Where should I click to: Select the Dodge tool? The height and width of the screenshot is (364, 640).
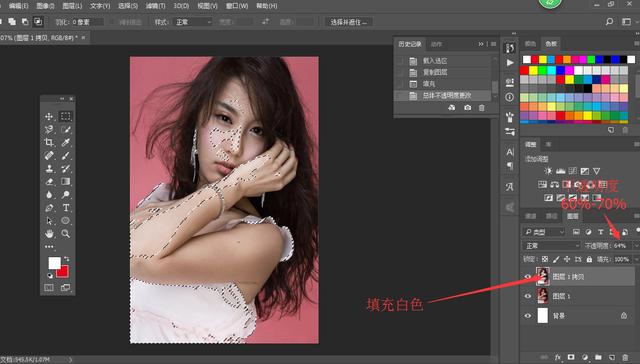coord(65,195)
